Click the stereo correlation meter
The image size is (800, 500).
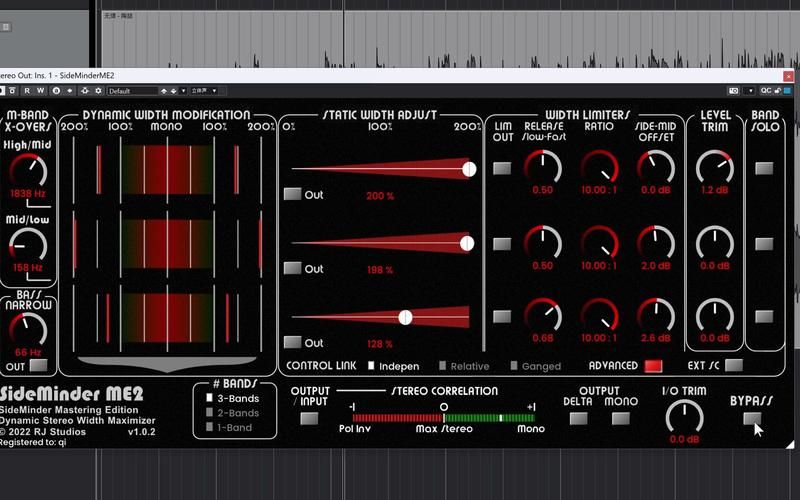coord(443,418)
